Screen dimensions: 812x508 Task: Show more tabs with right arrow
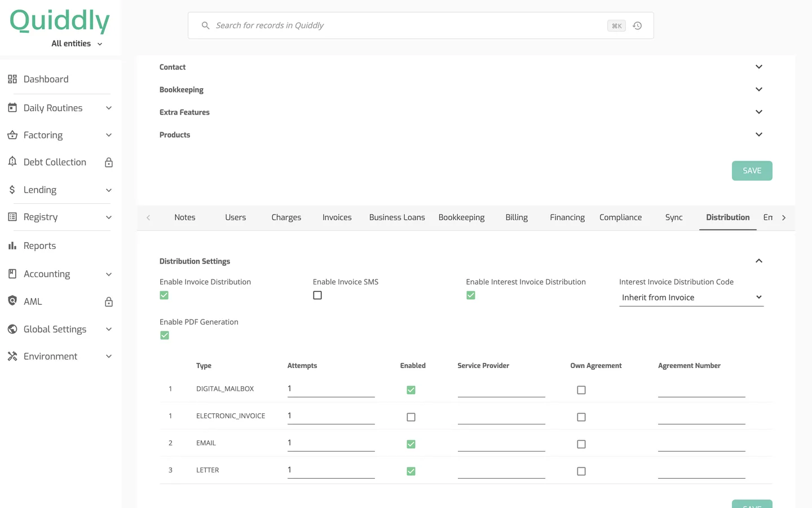(784, 217)
